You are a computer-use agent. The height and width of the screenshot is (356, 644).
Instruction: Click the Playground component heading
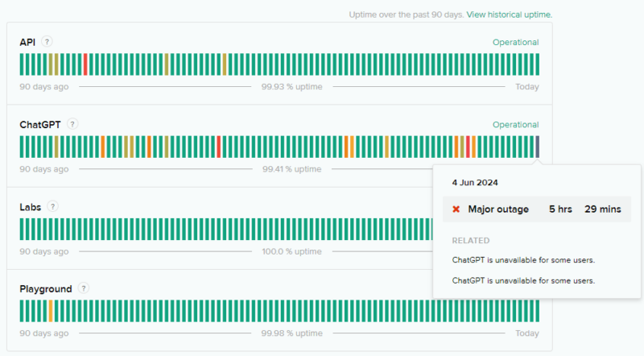pyautogui.click(x=46, y=289)
